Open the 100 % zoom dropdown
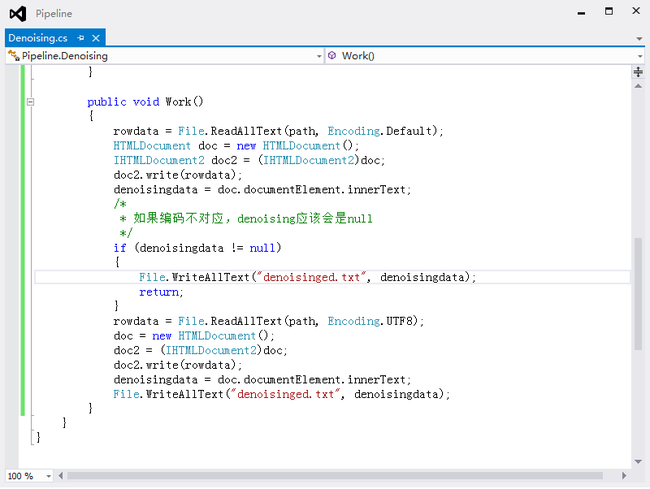Image resolution: width=650 pixels, height=489 pixels. [x=49, y=476]
